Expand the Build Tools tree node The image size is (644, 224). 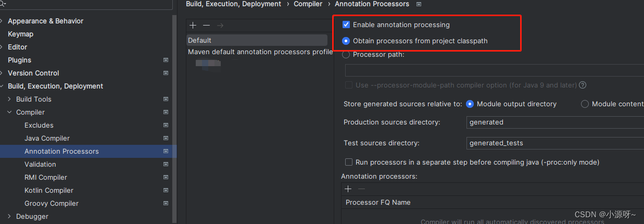pyautogui.click(x=9, y=99)
